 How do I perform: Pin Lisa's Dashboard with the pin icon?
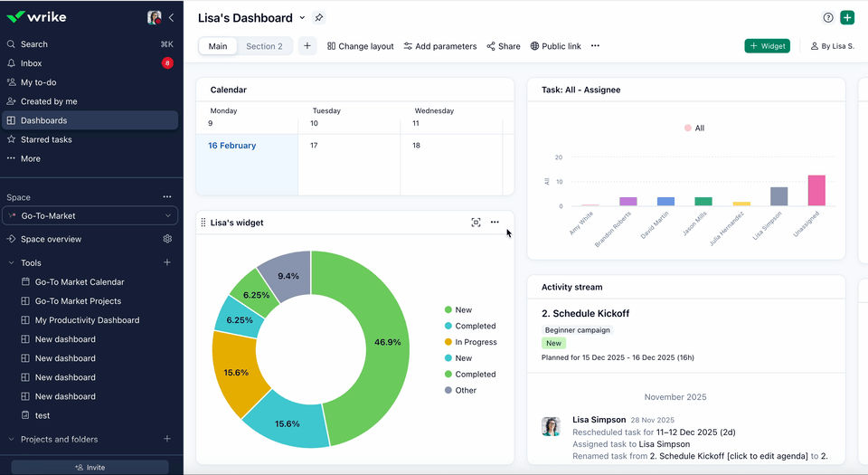[x=318, y=18]
